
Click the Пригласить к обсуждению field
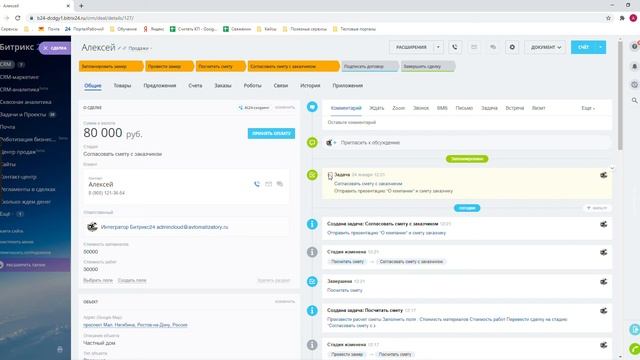pos(467,142)
